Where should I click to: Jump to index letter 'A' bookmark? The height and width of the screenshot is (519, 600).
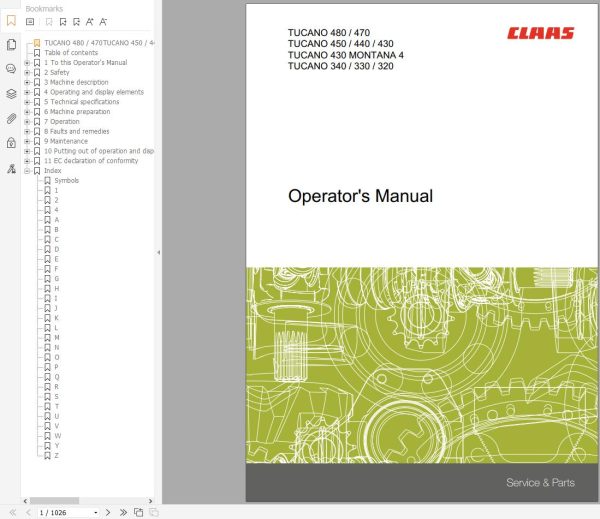57,220
